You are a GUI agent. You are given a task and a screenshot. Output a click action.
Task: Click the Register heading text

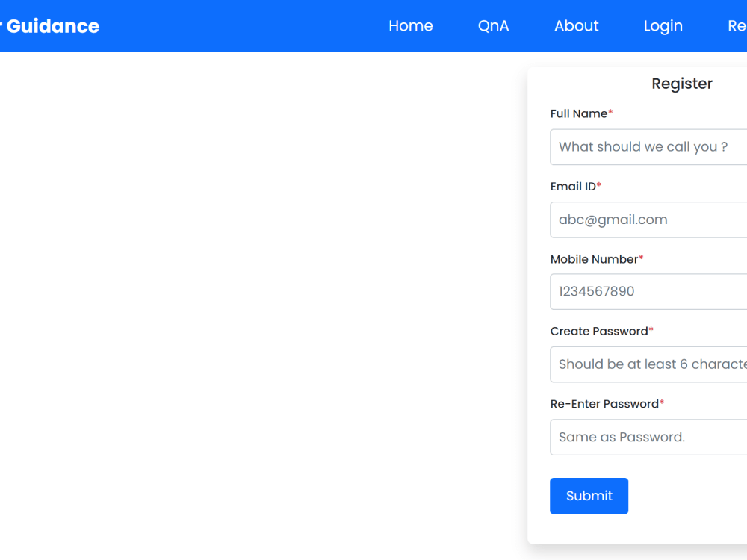(682, 84)
